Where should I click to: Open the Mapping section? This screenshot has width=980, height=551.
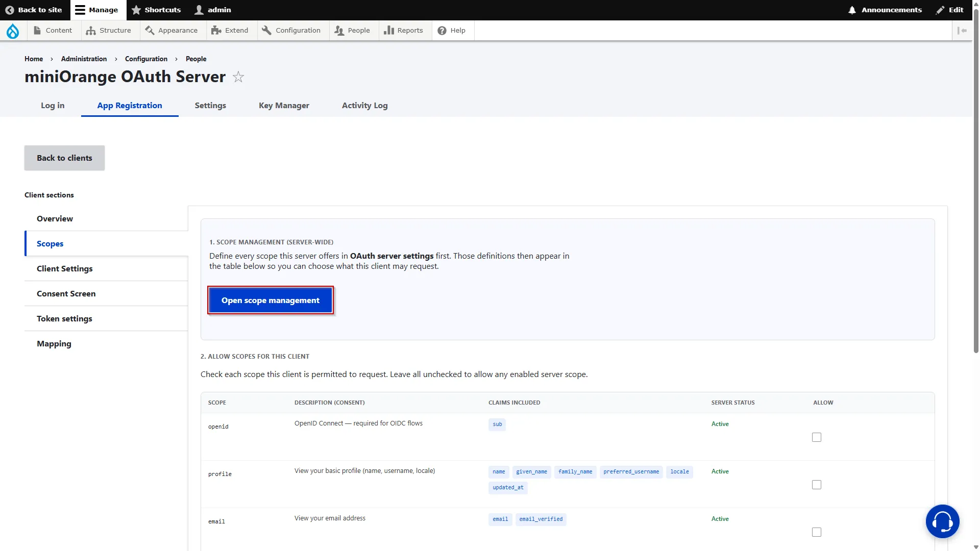(x=106, y=343)
